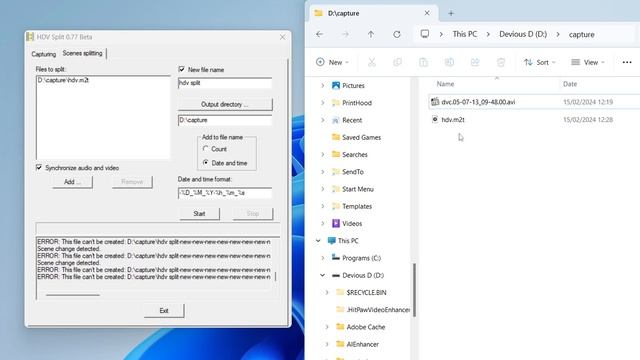
Task: Expand the Pictures tree node chevron
Action: pyautogui.click(x=322, y=85)
